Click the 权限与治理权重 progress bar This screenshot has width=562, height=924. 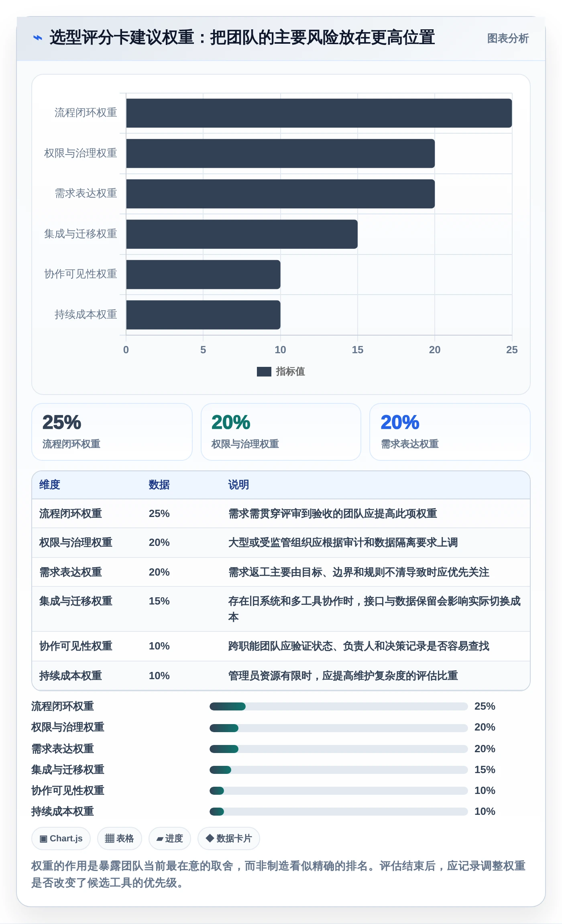coord(338,728)
